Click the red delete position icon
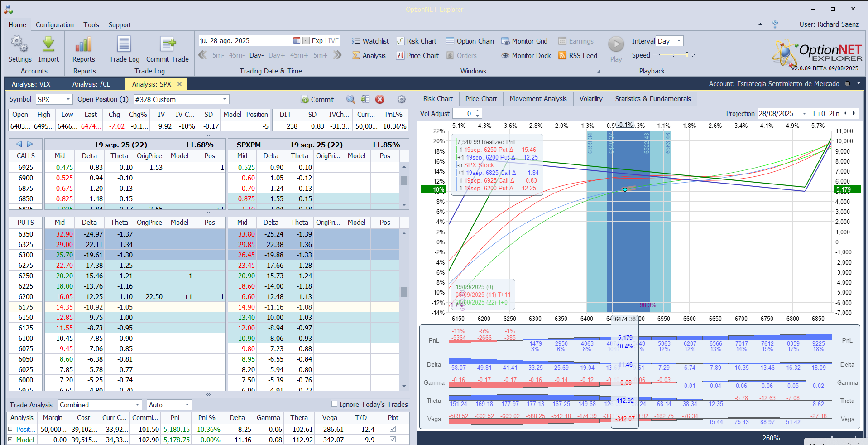Screen dimensions: 868x445 (380, 99)
